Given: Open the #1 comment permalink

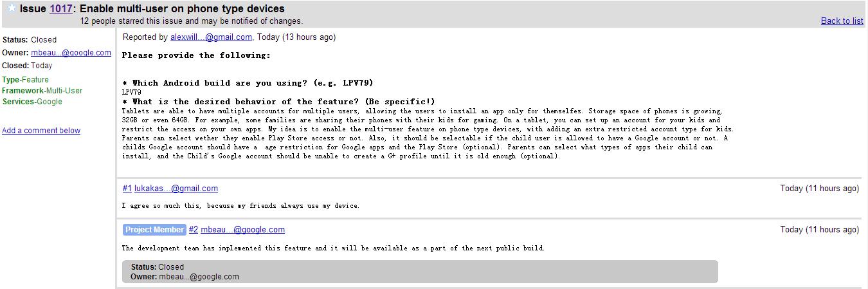Looking at the screenshot, I should coord(127,189).
